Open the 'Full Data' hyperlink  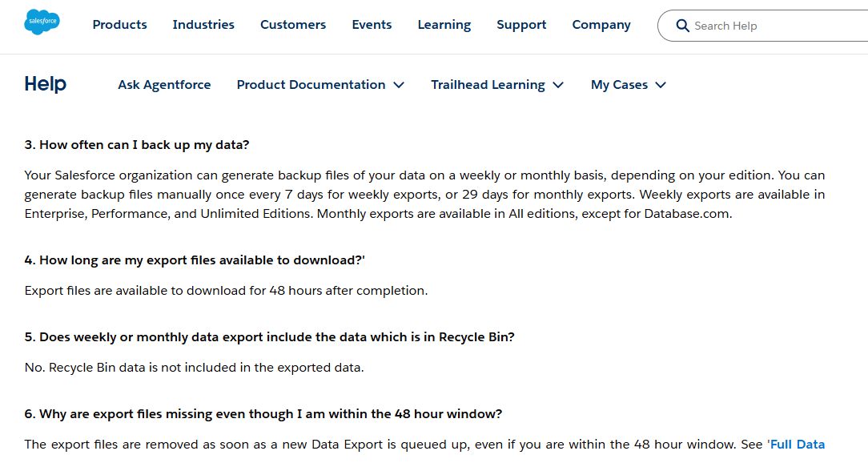tap(798, 444)
